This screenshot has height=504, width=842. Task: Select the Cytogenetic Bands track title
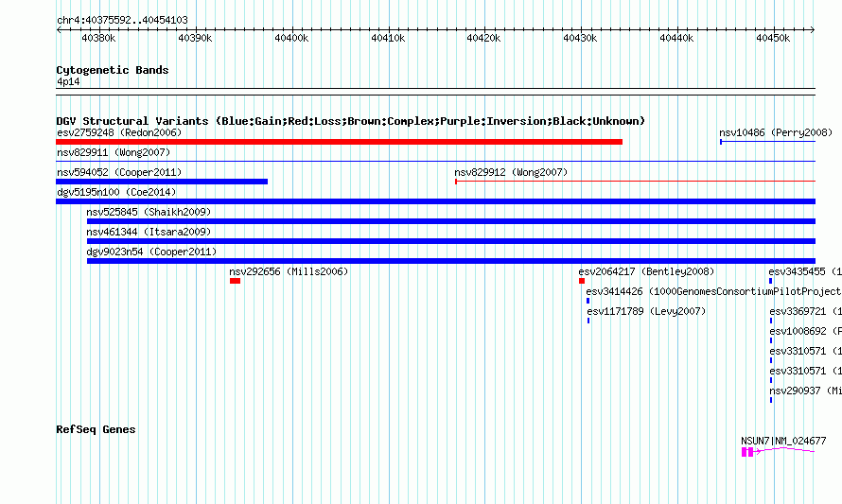click(x=113, y=70)
